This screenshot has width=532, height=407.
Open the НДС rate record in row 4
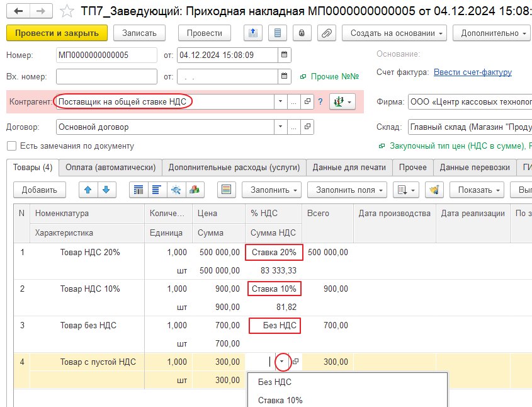tap(295, 362)
